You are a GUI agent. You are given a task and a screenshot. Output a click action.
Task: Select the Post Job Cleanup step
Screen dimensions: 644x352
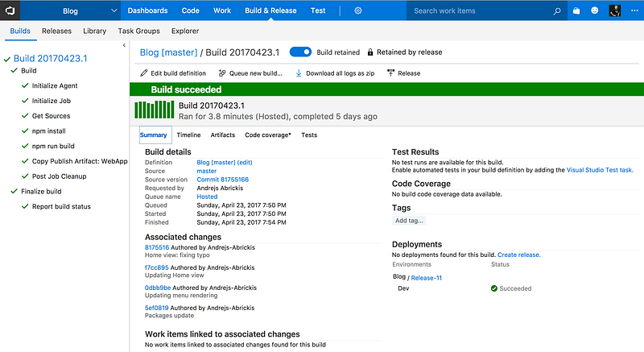(59, 176)
